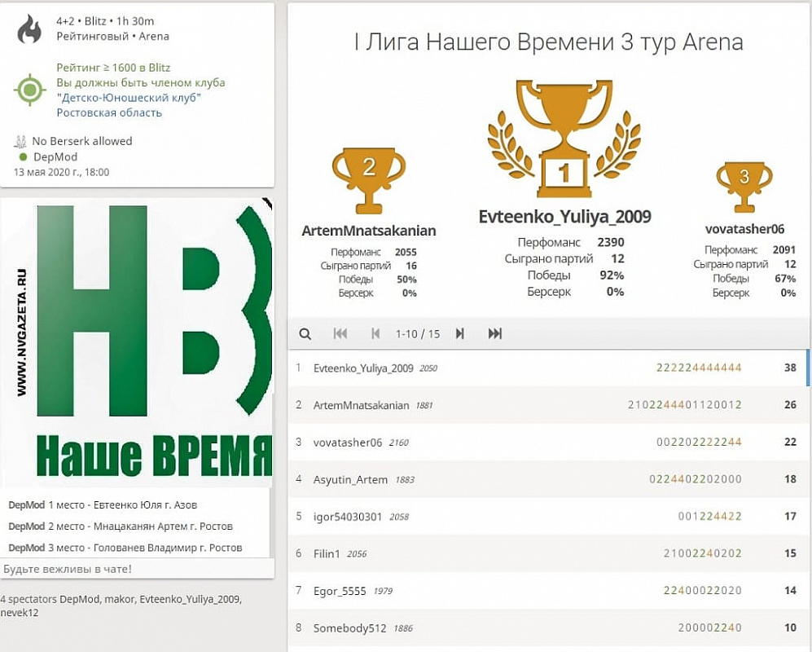Click the gold first place trophy
This screenshot has width=812, height=652.
564,137
